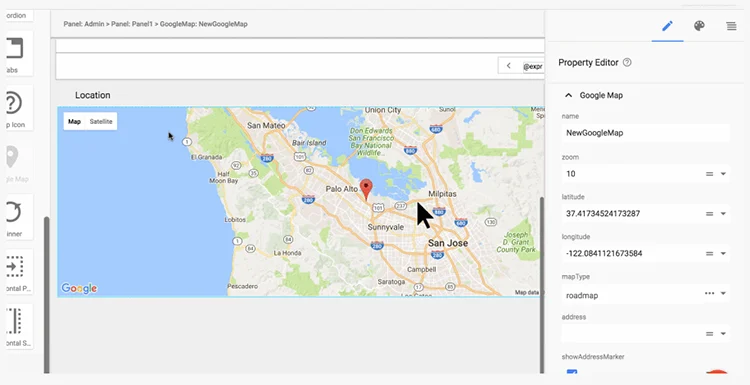Open the palette style editor tab
Image resolution: width=750 pixels, height=385 pixels.
(x=699, y=26)
